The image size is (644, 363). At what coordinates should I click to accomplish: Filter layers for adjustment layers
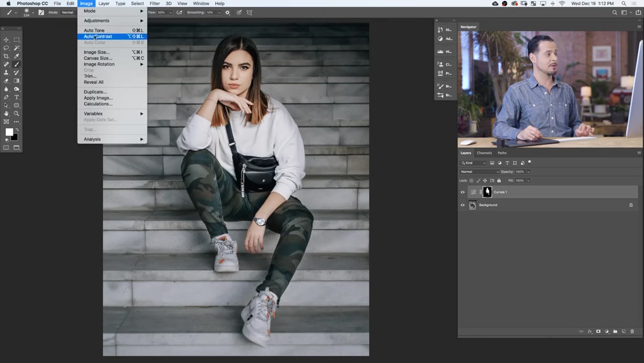coord(500,163)
